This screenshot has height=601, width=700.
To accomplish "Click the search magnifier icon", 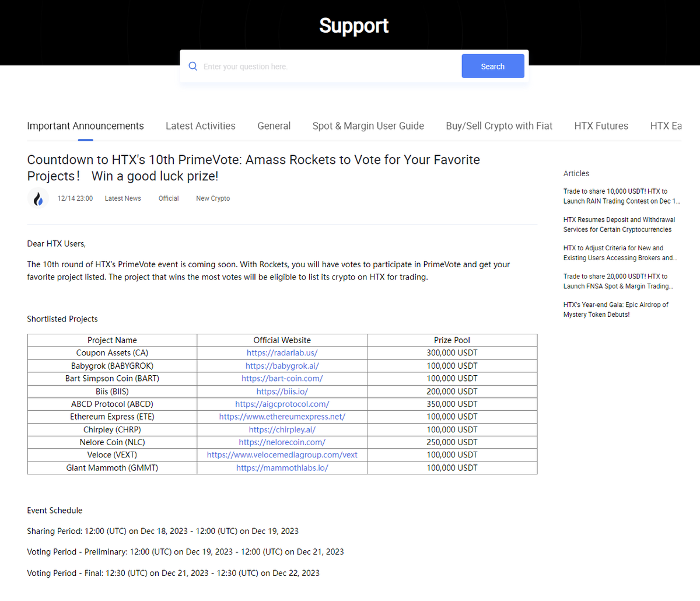I will point(193,67).
